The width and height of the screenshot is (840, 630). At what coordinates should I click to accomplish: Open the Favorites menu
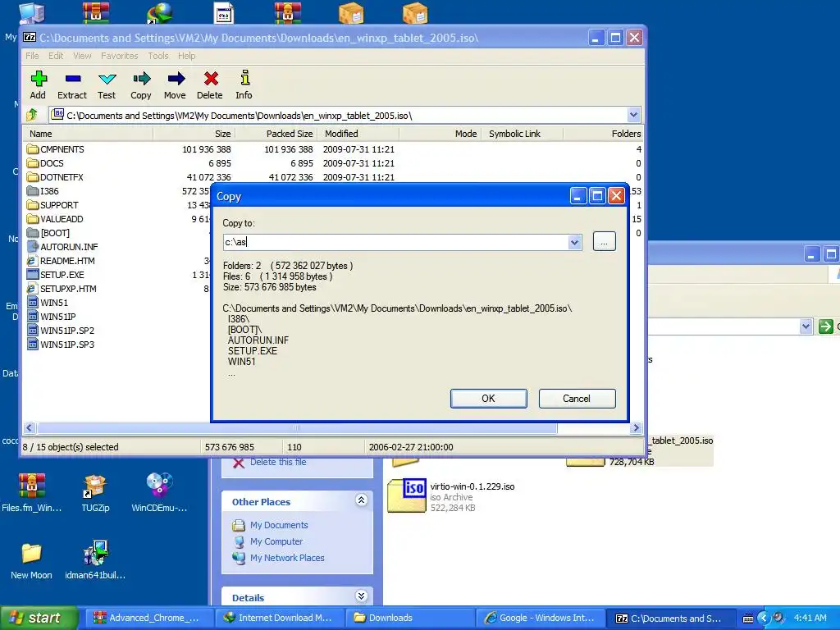tap(120, 56)
